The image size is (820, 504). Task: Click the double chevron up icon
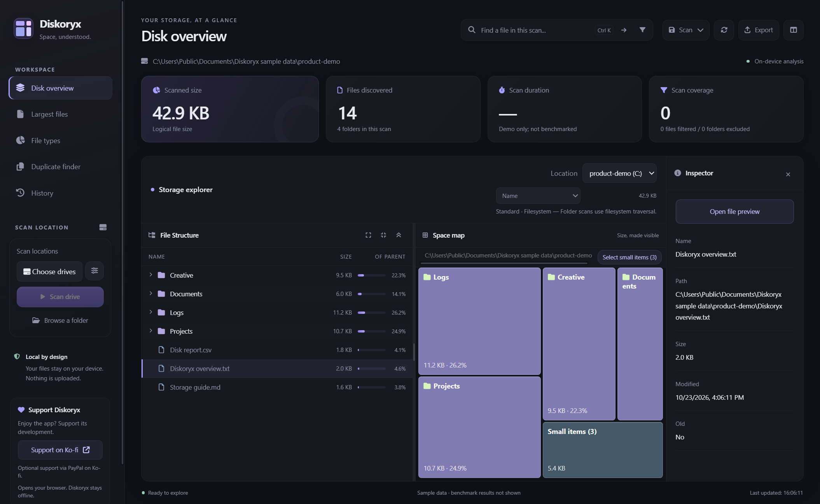tap(399, 235)
